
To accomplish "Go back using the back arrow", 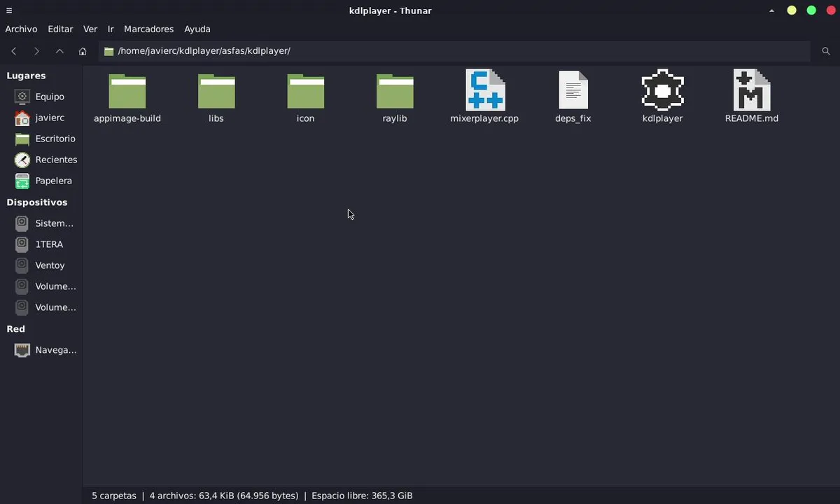I will pos(14,51).
